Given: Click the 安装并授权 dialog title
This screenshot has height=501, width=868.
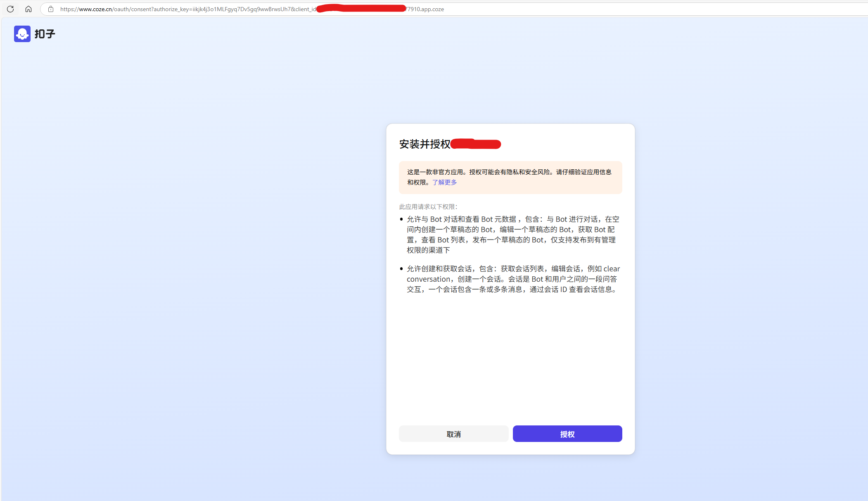Looking at the screenshot, I should pos(425,144).
